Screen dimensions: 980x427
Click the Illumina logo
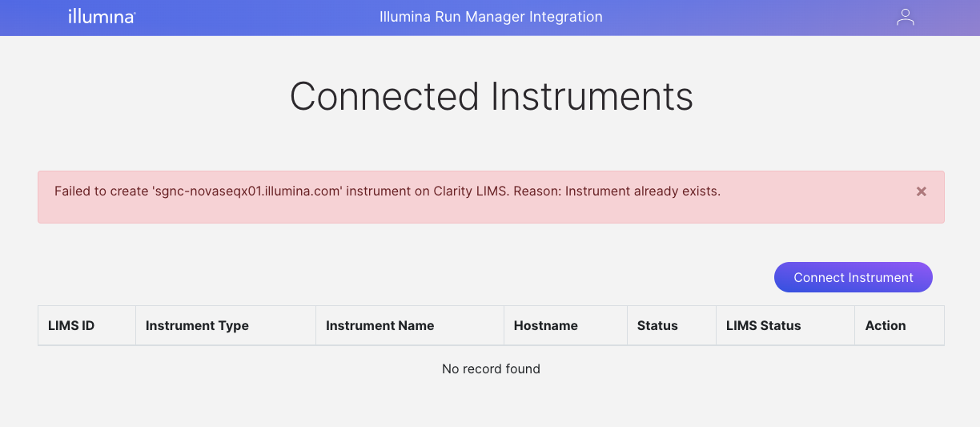[101, 17]
